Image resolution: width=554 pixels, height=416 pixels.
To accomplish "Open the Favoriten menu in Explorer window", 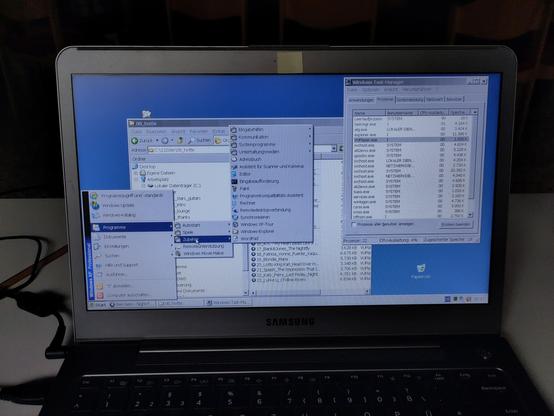I will (199, 131).
